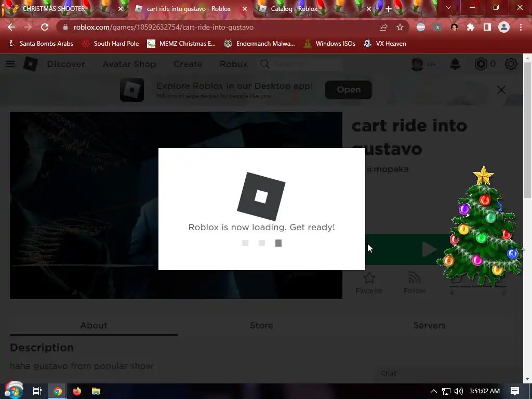This screenshot has height=399, width=532.
Task: Click the striped flag extension icon
Action: click(421, 27)
